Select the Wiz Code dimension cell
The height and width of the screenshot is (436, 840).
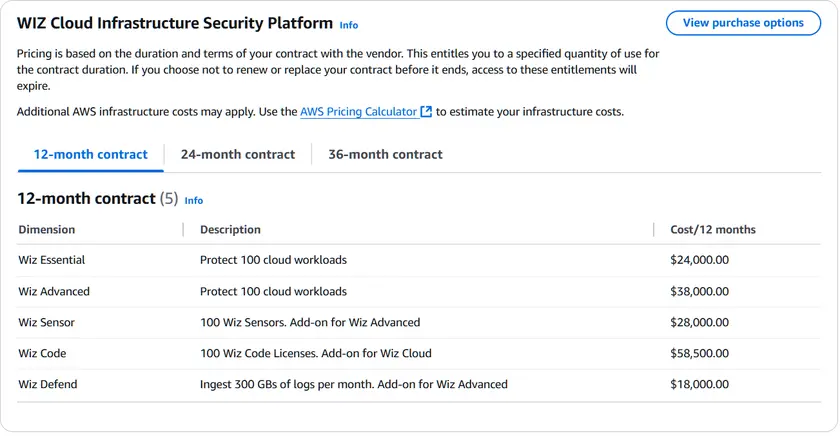pos(42,354)
